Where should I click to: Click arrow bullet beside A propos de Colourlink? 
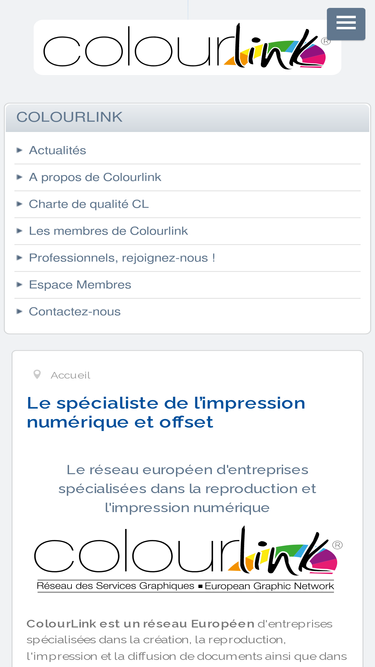[19, 177]
